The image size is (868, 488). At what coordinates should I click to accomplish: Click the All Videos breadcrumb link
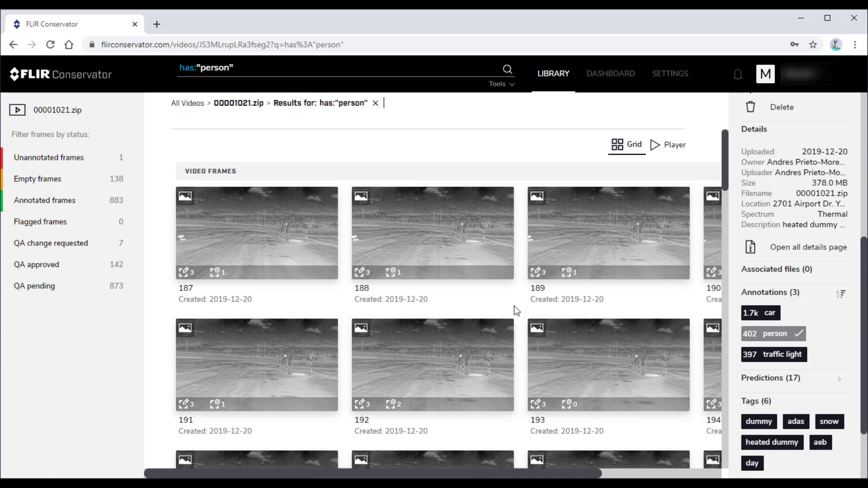tap(188, 103)
